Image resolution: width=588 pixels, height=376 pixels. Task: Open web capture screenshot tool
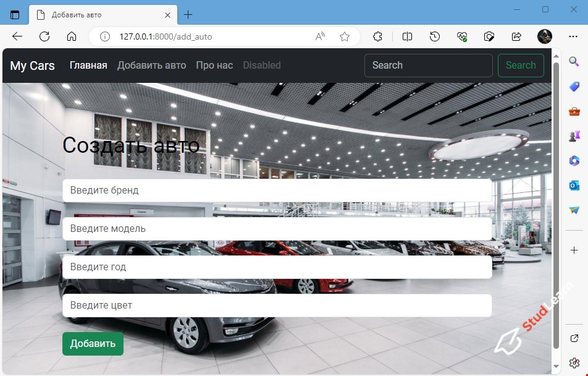tap(489, 36)
